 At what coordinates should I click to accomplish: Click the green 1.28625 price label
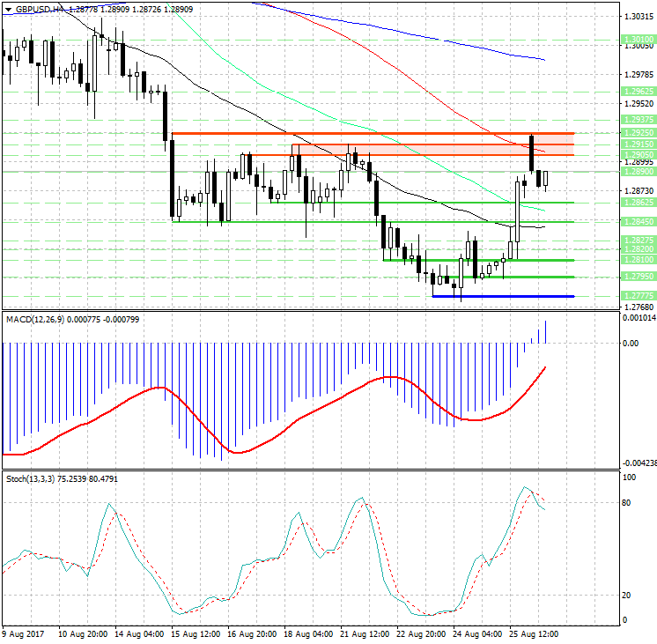[x=636, y=202]
